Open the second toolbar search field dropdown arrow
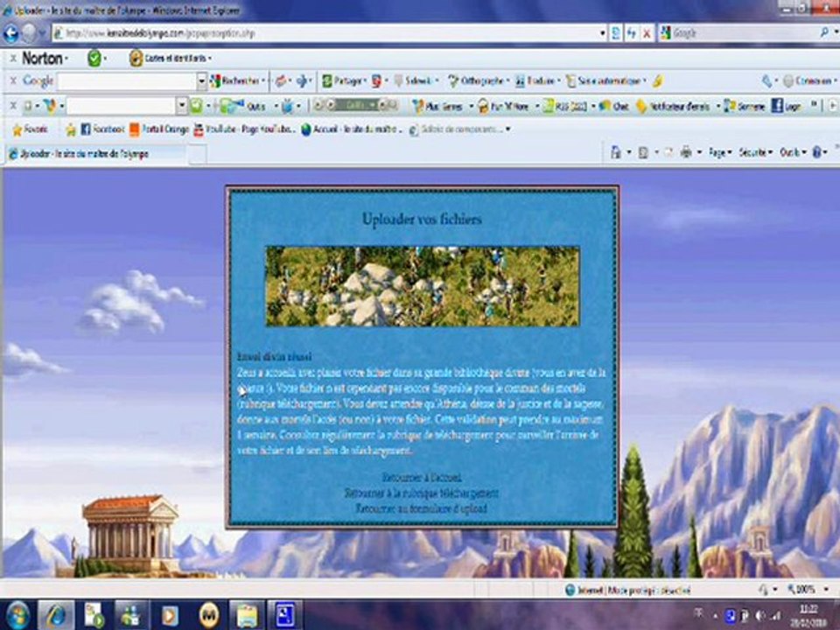 [182, 106]
